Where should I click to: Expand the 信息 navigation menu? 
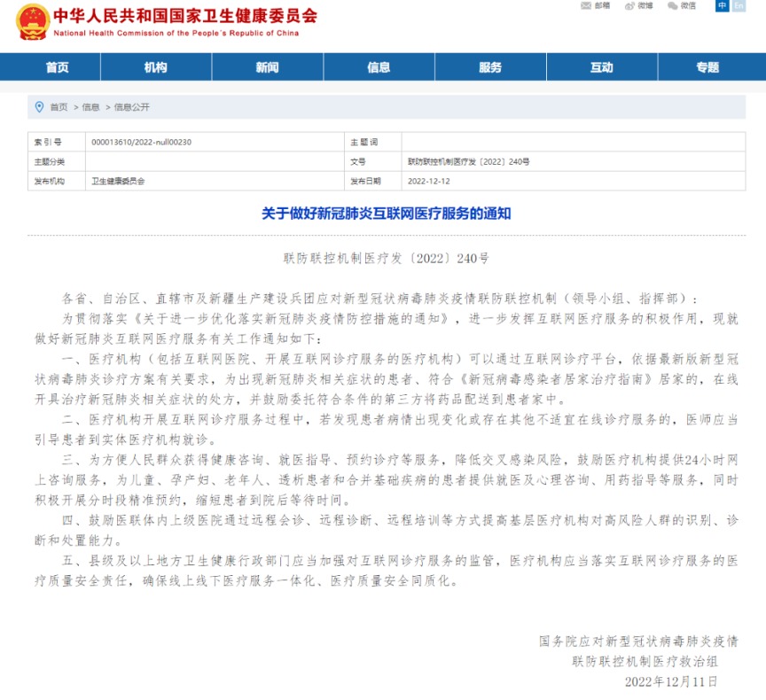click(x=379, y=67)
